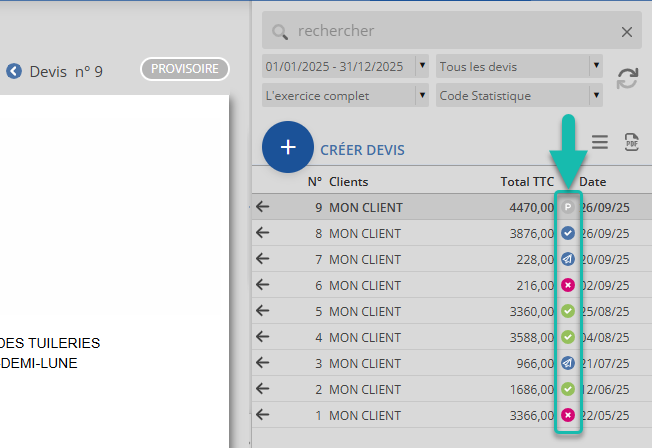Open the date range dropdown
The height and width of the screenshot is (448, 652).
(421, 67)
